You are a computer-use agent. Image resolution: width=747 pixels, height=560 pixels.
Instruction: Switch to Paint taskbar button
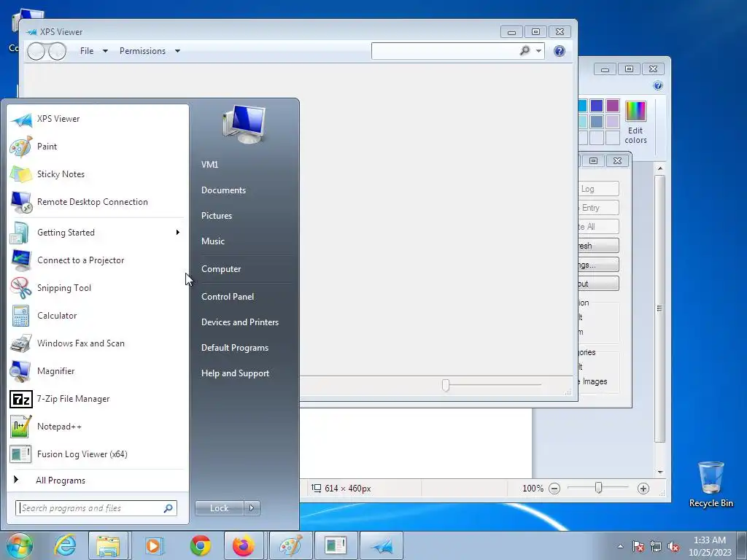click(x=290, y=545)
